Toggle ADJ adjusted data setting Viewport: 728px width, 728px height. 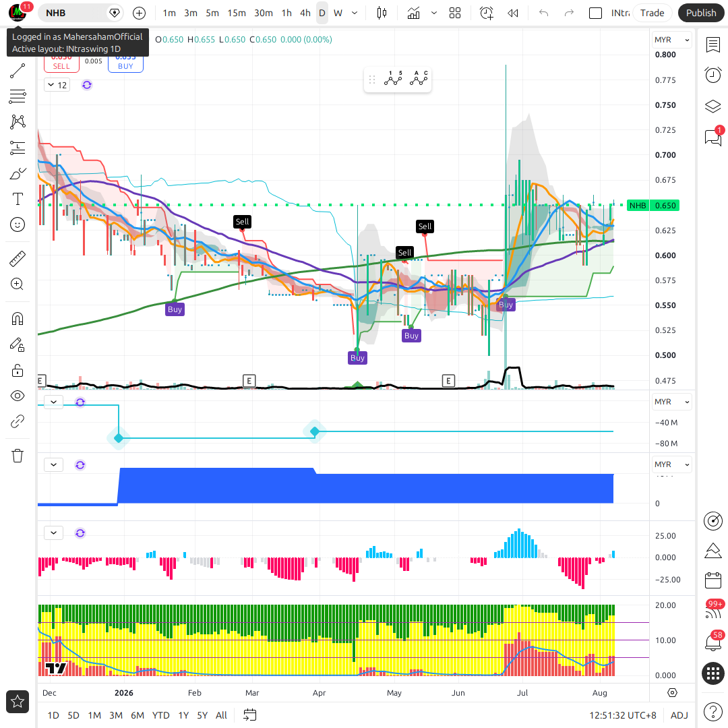point(679,715)
